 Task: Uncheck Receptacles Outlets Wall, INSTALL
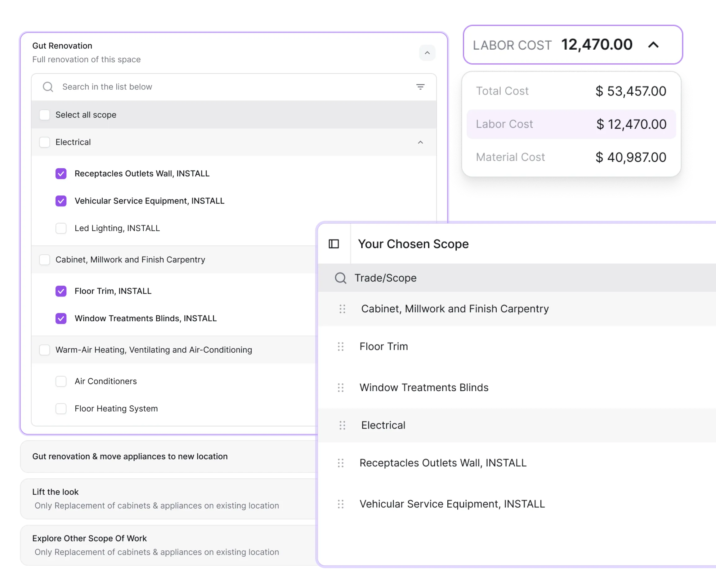tap(61, 174)
